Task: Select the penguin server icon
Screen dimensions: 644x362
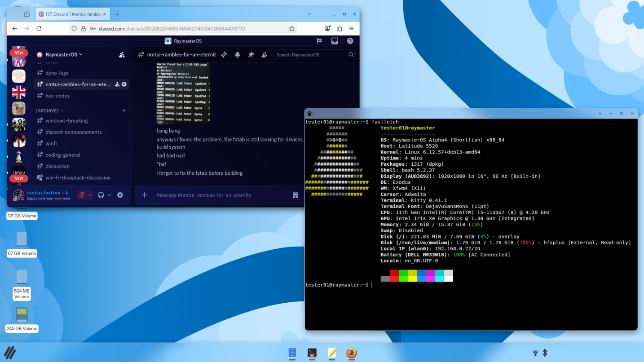Action: (x=19, y=157)
